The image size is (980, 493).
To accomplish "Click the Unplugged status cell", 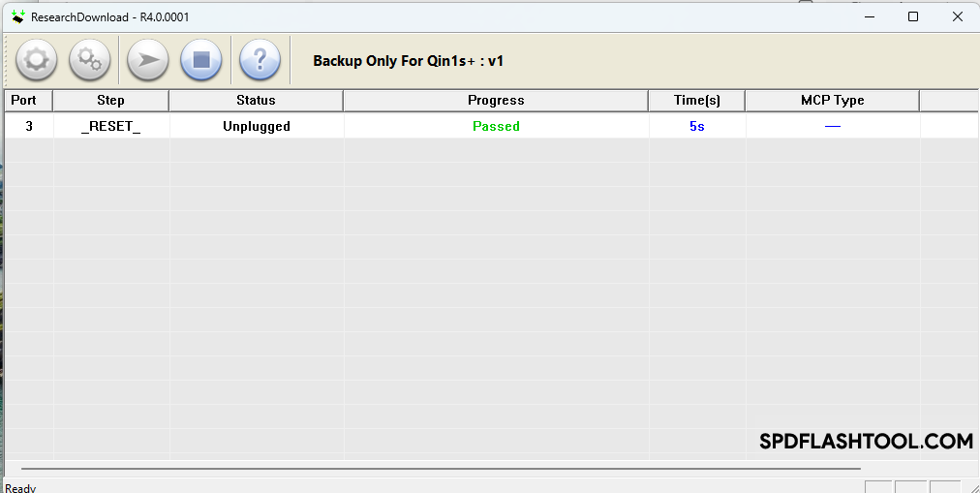I will 256,126.
